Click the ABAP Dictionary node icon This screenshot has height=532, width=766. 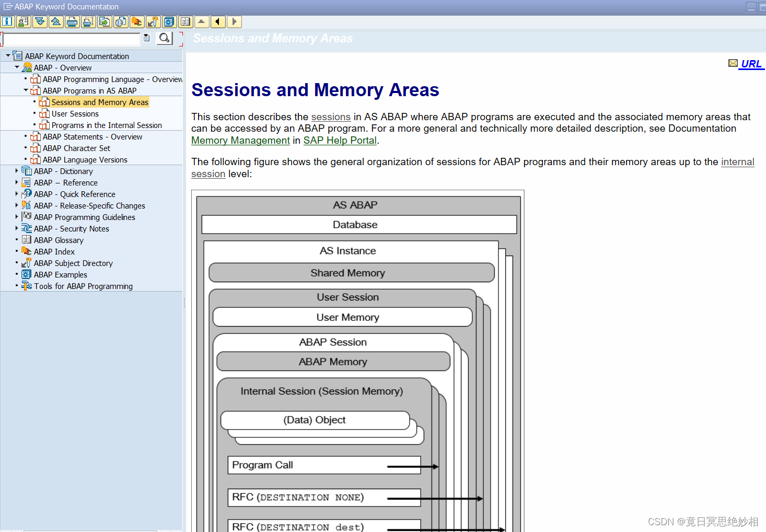pos(27,171)
